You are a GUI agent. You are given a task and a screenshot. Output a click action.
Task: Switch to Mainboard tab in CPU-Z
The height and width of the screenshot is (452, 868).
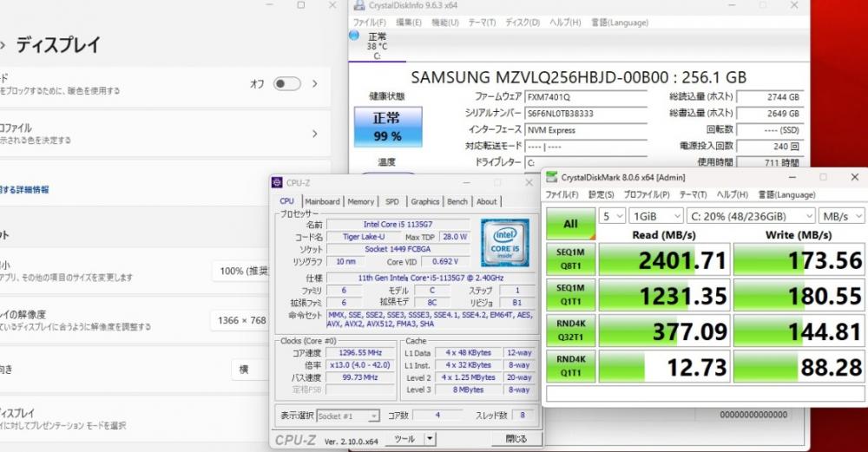(x=322, y=202)
